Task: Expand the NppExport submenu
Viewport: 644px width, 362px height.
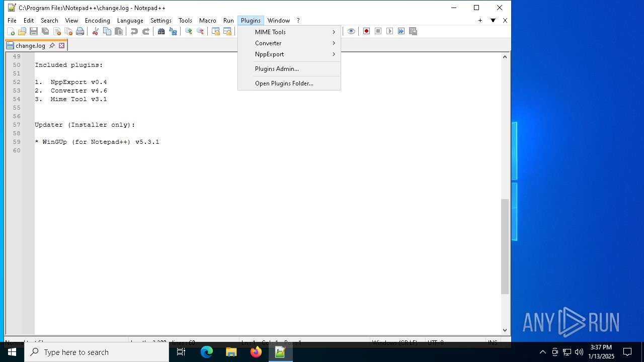Action: pos(289,54)
